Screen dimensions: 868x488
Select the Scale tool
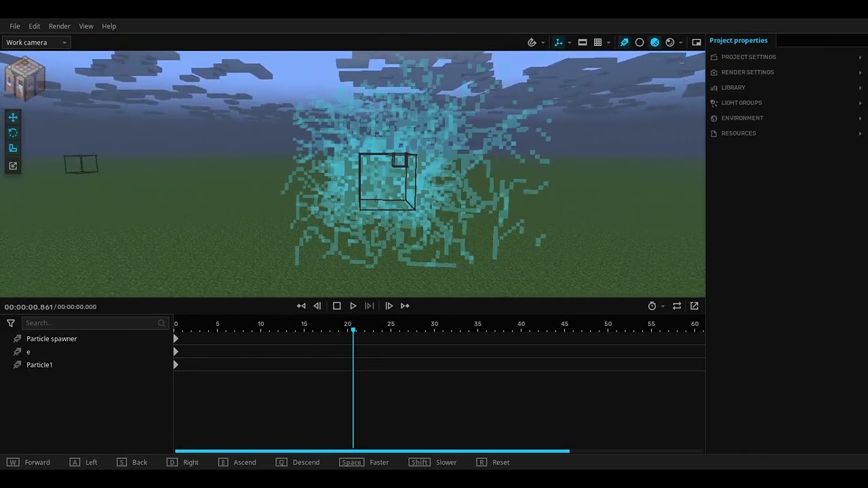13,148
